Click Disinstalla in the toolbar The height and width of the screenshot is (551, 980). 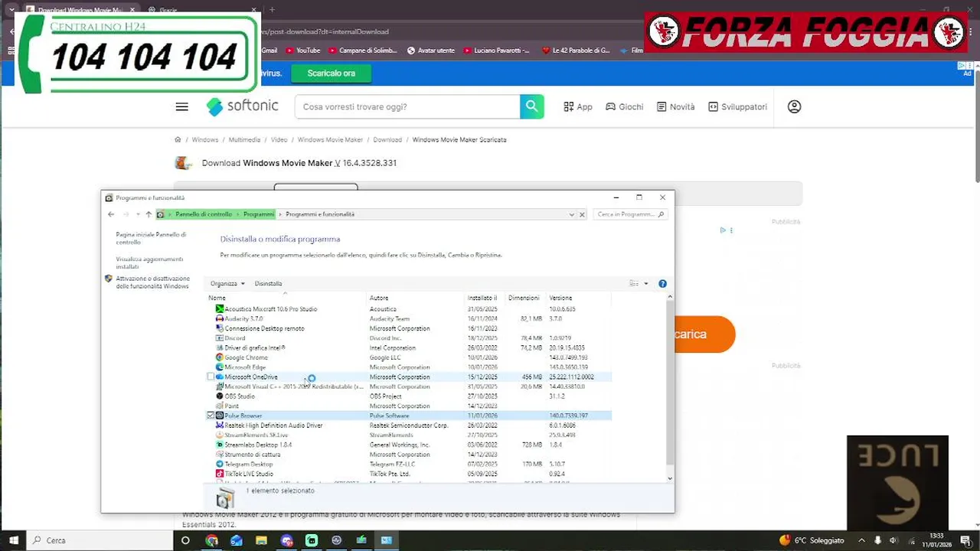pyautogui.click(x=268, y=283)
